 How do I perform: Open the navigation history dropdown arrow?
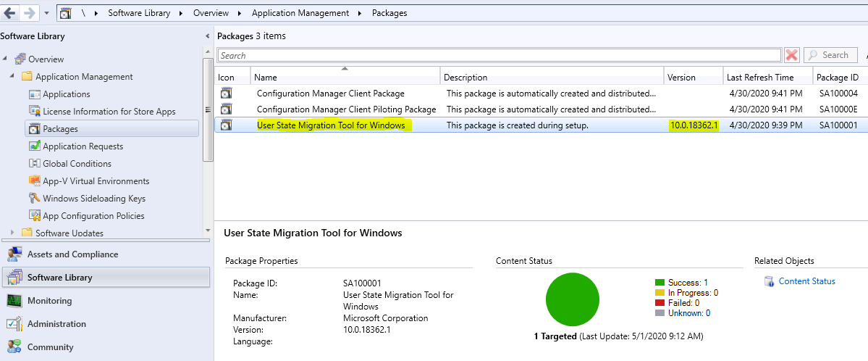point(46,13)
